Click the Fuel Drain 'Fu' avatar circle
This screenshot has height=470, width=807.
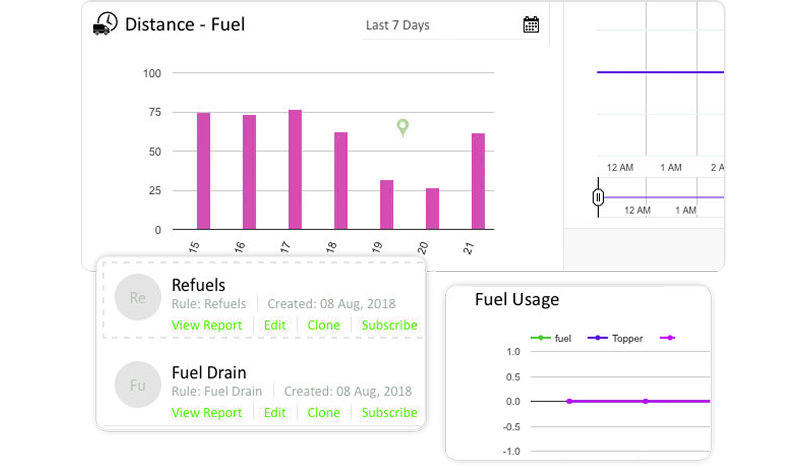[135, 385]
